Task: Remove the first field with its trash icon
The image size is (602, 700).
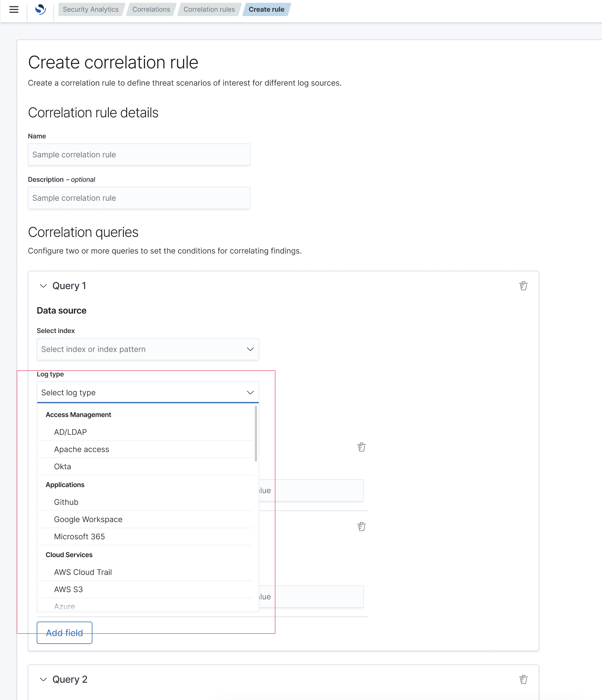Action: [x=361, y=447]
